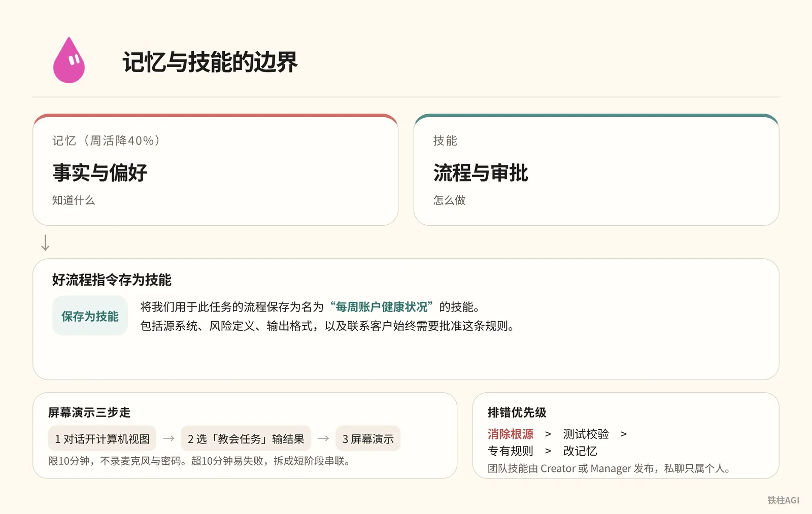Click the highlighted text 每周账户健康状况
This screenshot has height=514, width=812.
coord(382,307)
